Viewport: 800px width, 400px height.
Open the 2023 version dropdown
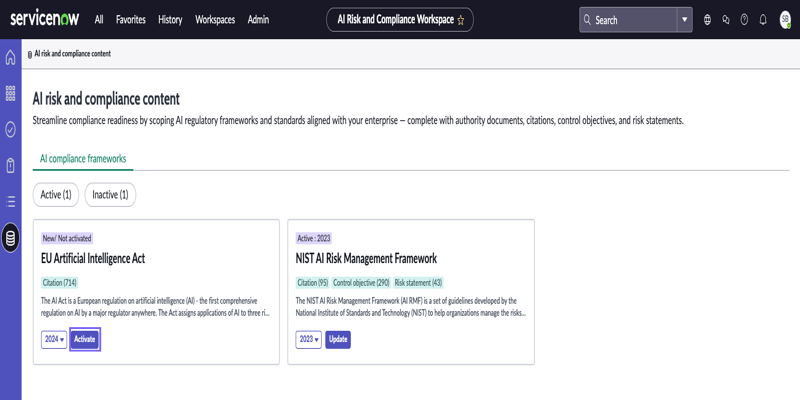click(308, 340)
